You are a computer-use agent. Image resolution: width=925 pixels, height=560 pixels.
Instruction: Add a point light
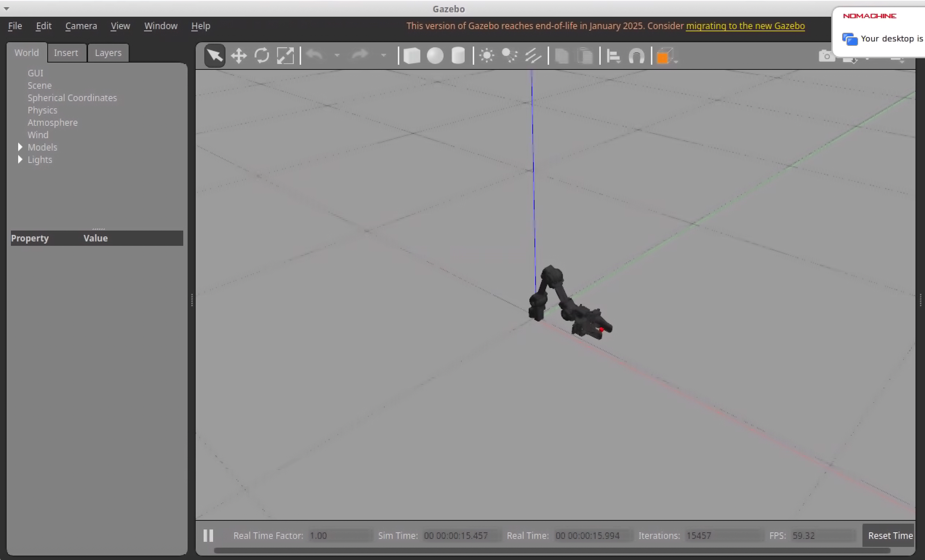(x=487, y=56)
